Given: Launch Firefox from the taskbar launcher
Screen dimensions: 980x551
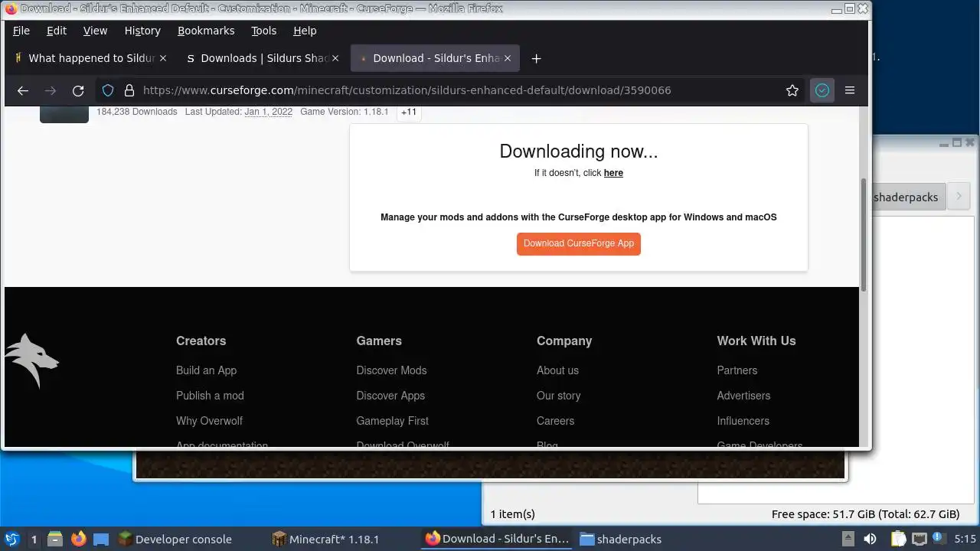Looking at the screenshot, I should coord(78,539).
